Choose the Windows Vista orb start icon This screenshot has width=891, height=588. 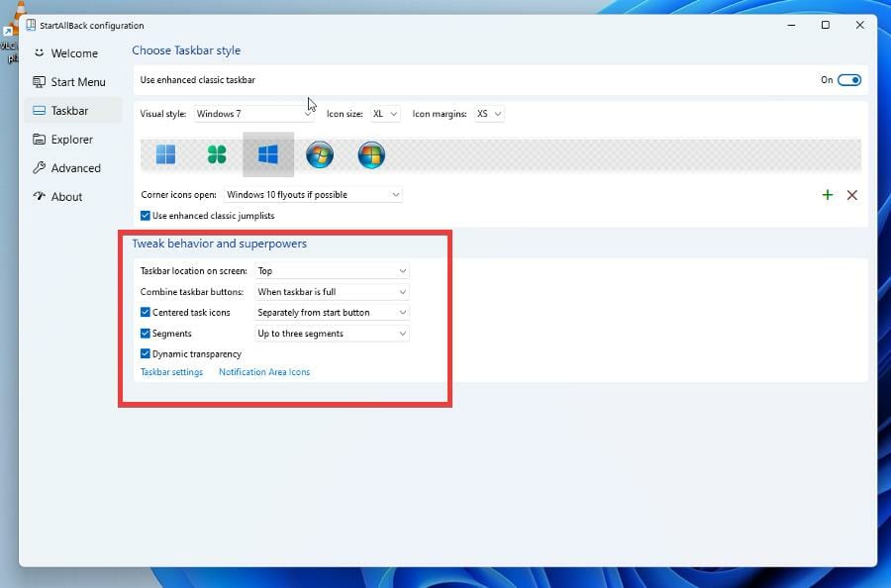(371, 154)
